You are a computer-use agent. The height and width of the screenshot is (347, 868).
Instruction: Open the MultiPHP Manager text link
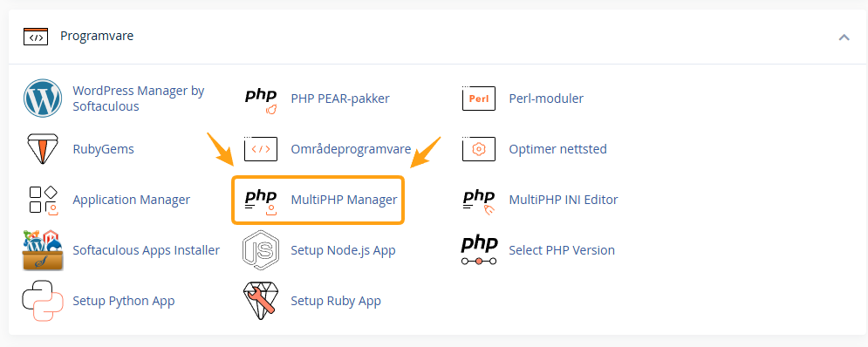pos(345,200)
